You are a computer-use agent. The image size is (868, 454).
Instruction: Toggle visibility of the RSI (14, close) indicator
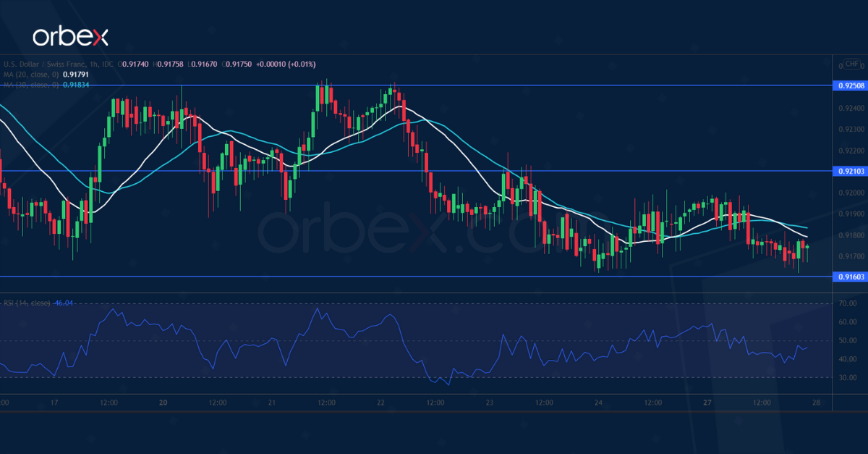click(25, 302)
